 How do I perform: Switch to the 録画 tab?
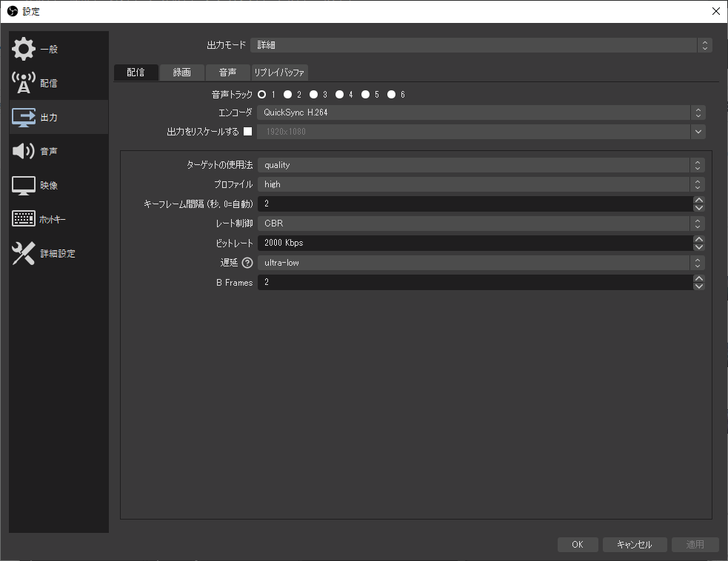coord(181,73)
